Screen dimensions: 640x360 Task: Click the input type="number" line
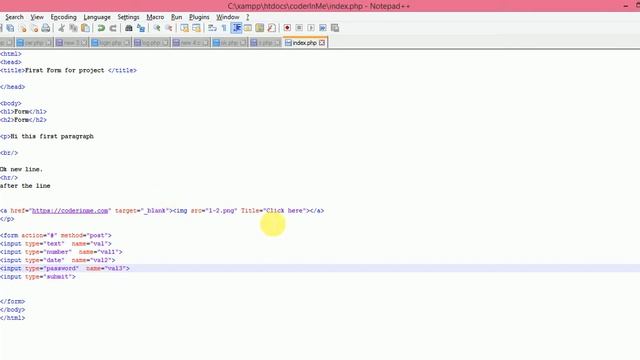click(x=61, y=252)
